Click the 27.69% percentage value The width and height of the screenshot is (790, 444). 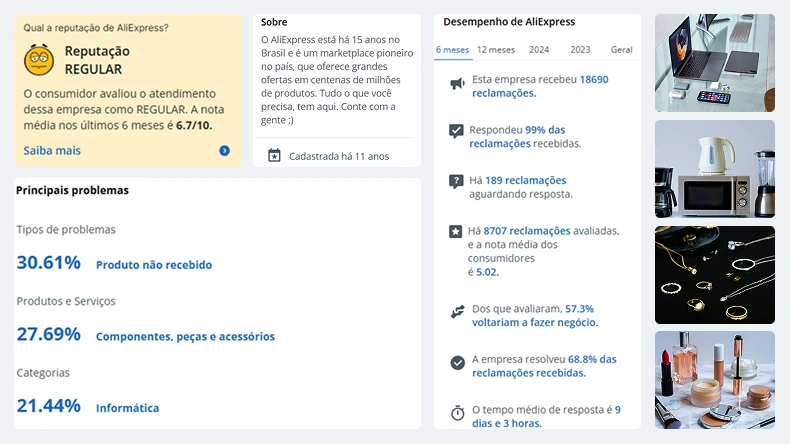click(48, 334)
